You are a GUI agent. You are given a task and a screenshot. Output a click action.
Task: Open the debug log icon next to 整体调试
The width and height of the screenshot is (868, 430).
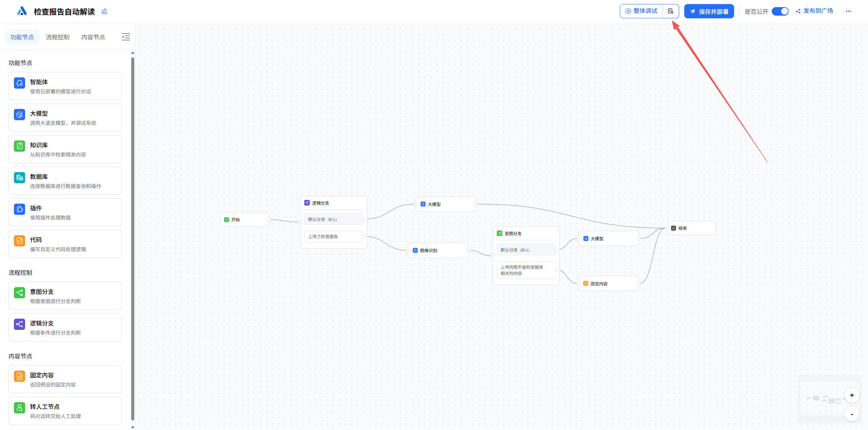670,11
